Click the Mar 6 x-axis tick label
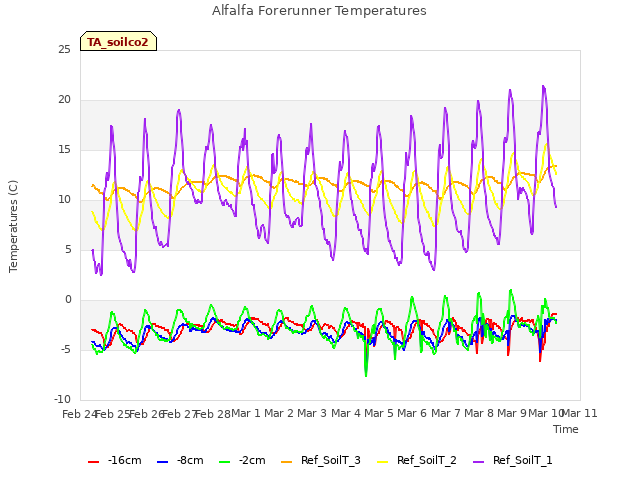This screenshot has width=640, height=480. [412, 413]
